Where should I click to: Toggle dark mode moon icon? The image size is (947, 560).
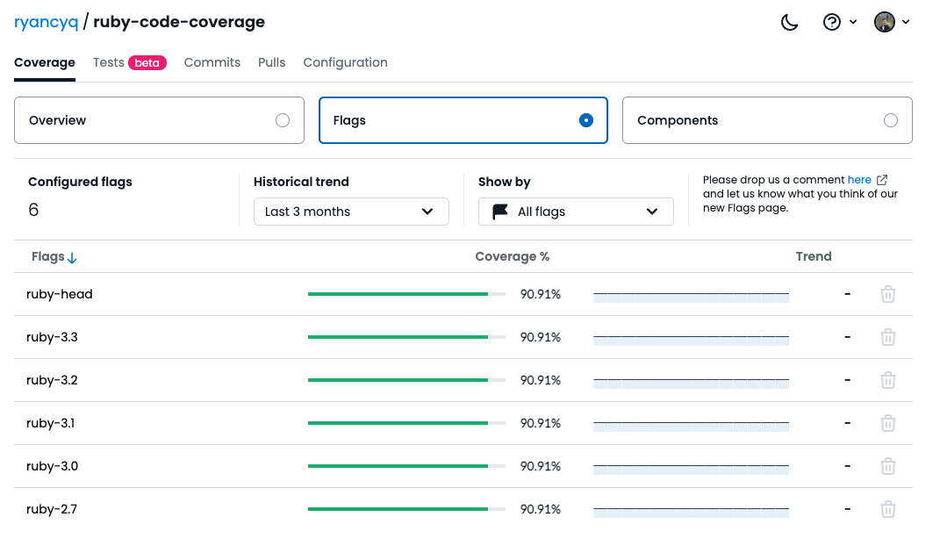(x=789, y=22)
